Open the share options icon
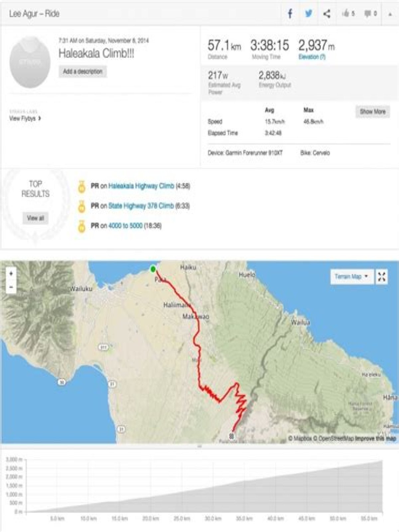This screenshot has width=399, height=532. [327, 14]
